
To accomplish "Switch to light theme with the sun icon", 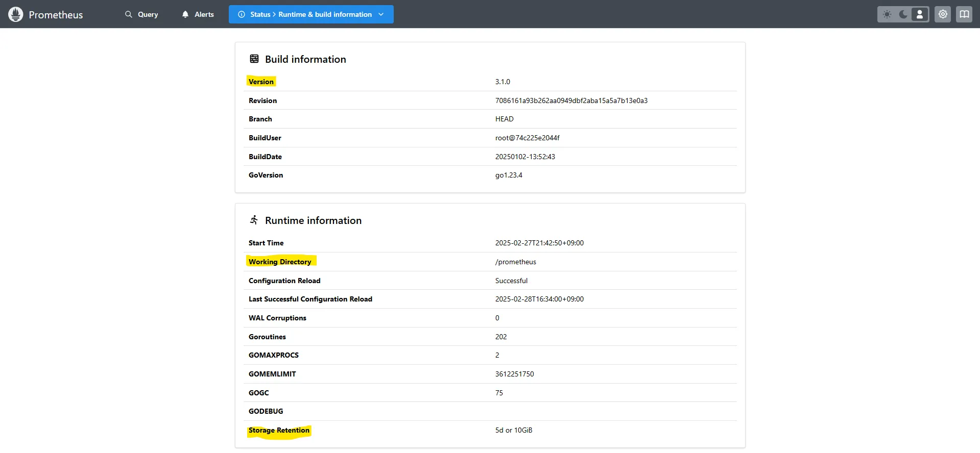I will (887, 14).
